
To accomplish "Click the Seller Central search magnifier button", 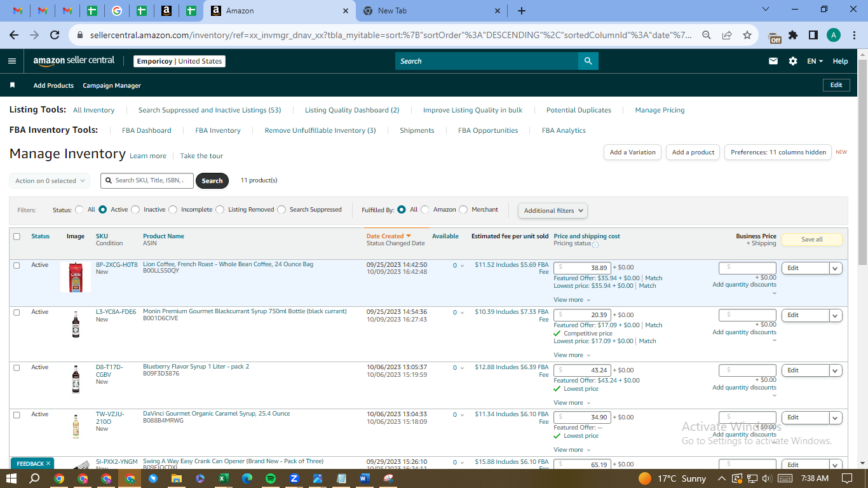I will 588,61.
